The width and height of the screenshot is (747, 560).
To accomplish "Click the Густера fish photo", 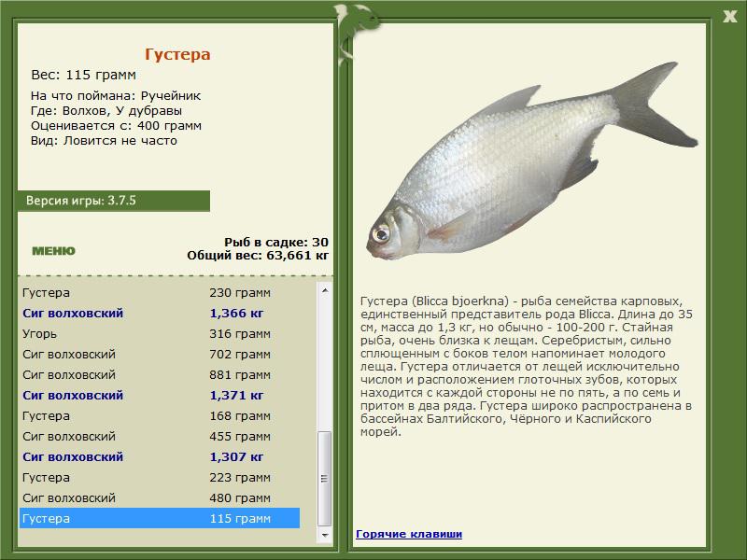I will pyautogui.click(x=531, y=161).
